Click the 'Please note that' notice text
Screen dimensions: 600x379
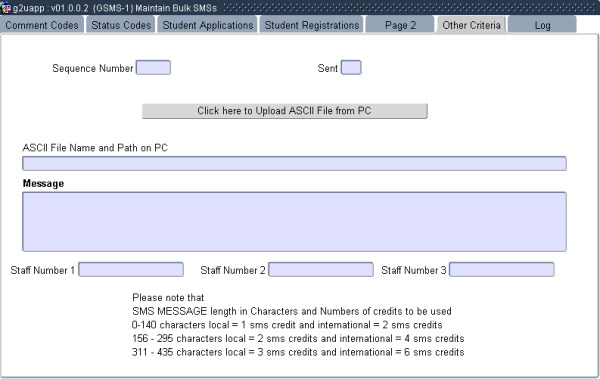[168, 297]
